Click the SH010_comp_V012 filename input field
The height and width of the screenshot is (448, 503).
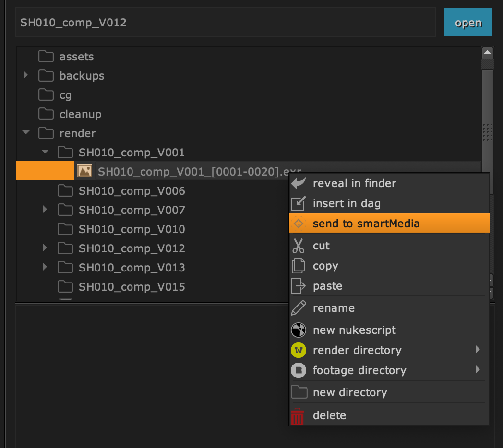pyautogui.click(x=226, y=23)
